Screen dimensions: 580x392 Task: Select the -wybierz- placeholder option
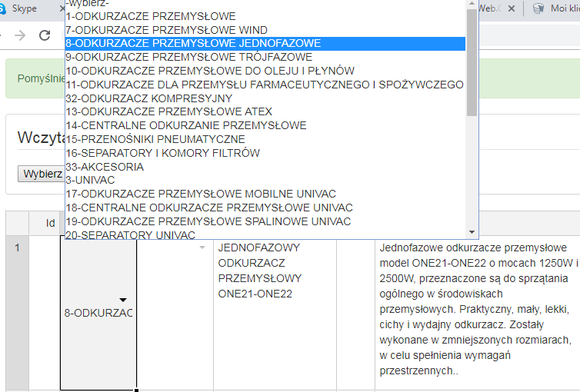pos(265,4)
